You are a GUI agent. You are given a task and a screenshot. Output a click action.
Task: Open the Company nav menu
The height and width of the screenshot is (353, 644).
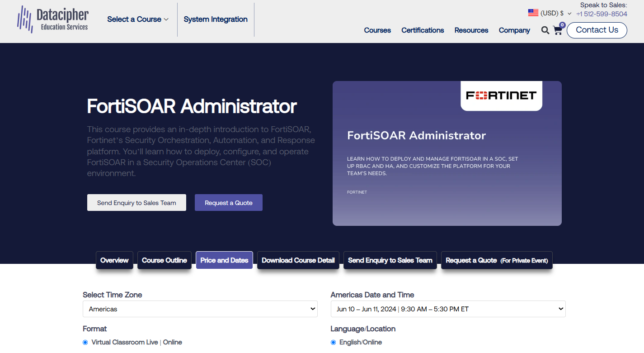(514, 30)
